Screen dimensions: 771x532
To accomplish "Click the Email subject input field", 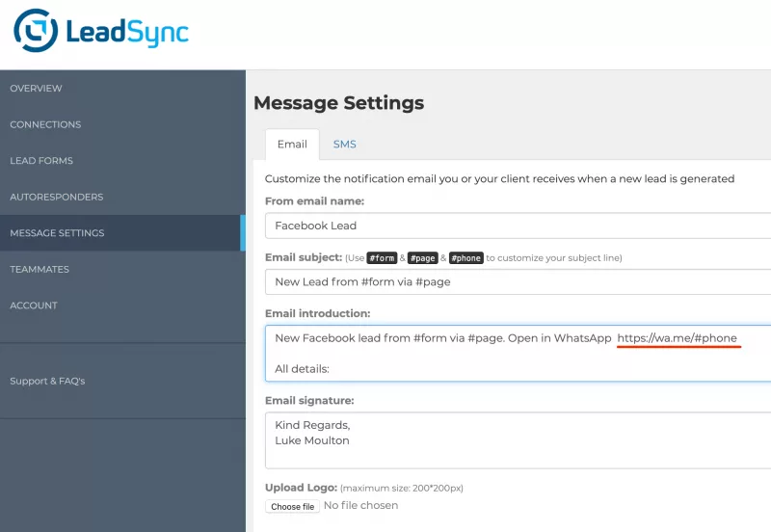I will pyautogui.click(x=518, y=281).
